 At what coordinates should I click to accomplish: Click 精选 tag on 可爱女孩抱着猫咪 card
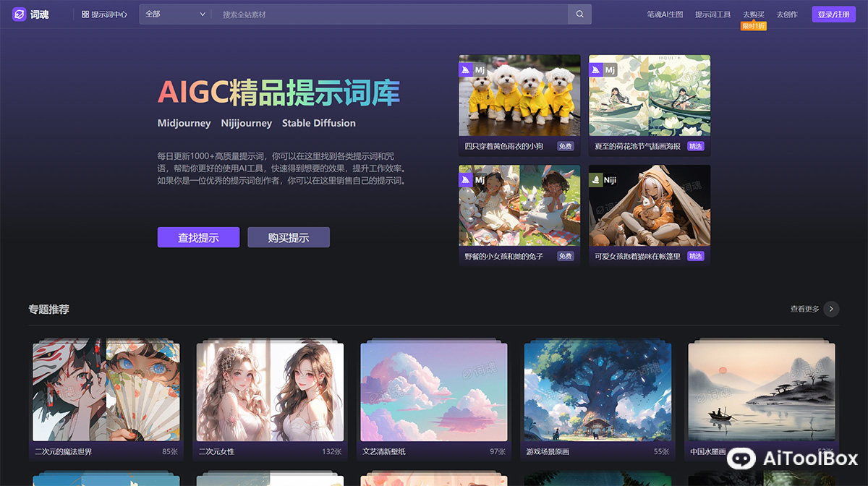tap(696, 256)
